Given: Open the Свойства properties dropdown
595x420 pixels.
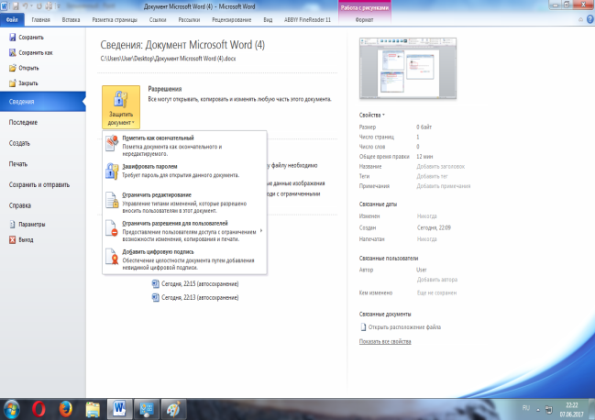Looking at the screenshot, I should [372, 115].
